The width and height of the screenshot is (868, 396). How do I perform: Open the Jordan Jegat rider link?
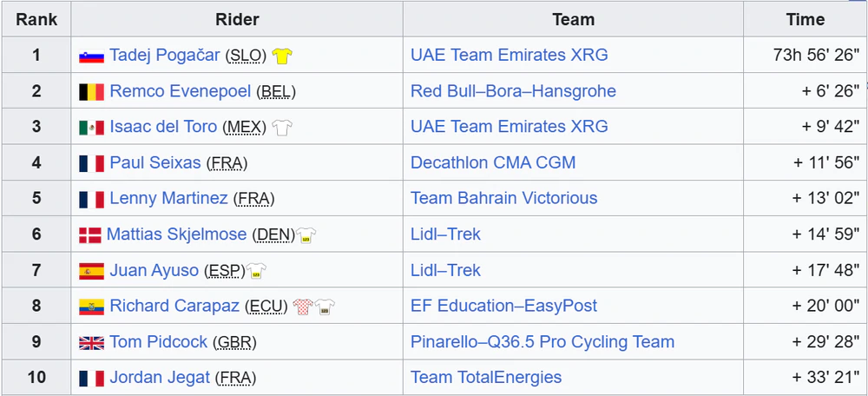tap(160, 378)
